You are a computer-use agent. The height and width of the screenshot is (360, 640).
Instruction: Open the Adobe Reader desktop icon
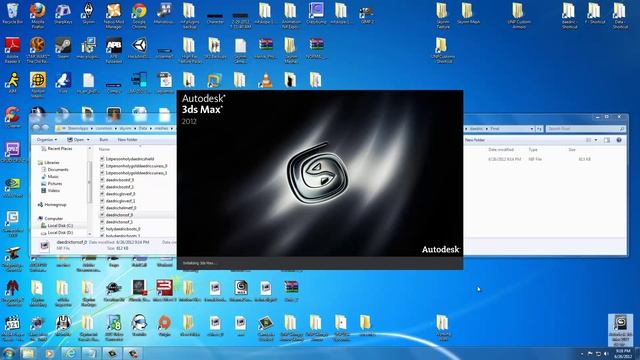click(12, 50)
